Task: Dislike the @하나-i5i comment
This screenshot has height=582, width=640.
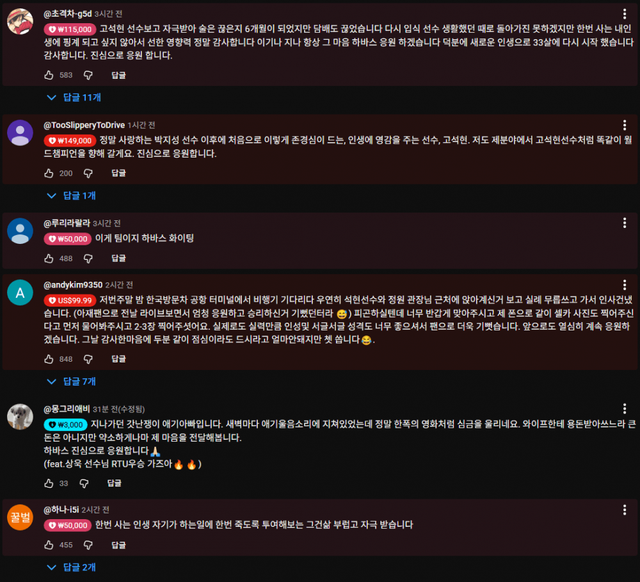Action: [88, 545]
